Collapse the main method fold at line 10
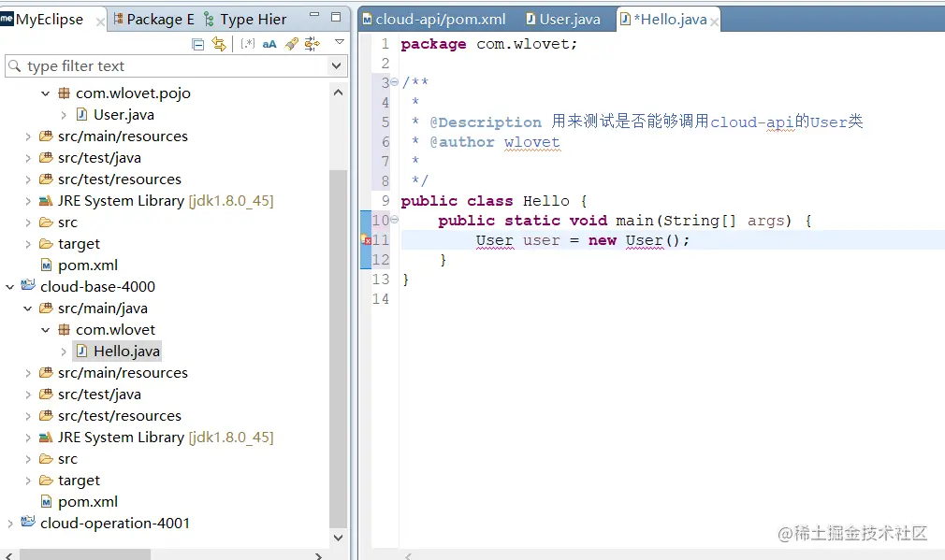Viewport: 945px width, 560px height. point(394,220)
